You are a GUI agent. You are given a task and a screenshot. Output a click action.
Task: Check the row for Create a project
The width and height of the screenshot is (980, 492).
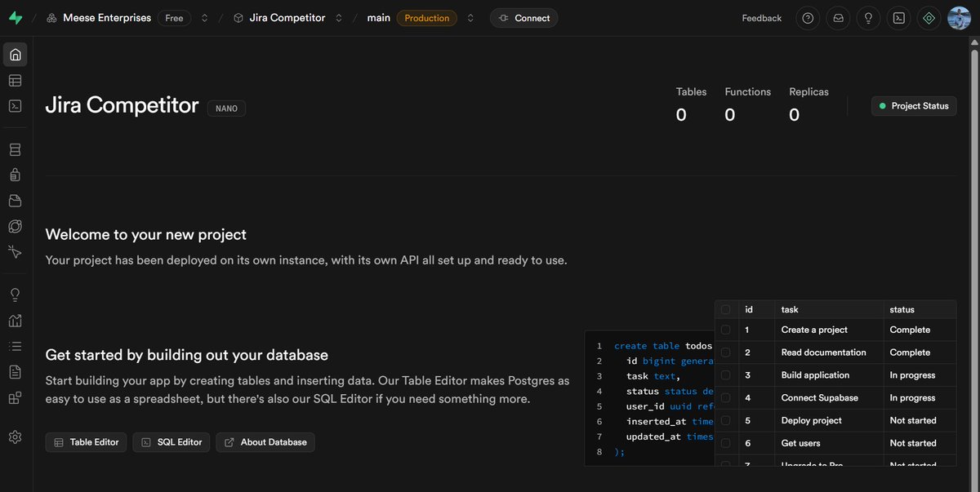coord(725,330)
